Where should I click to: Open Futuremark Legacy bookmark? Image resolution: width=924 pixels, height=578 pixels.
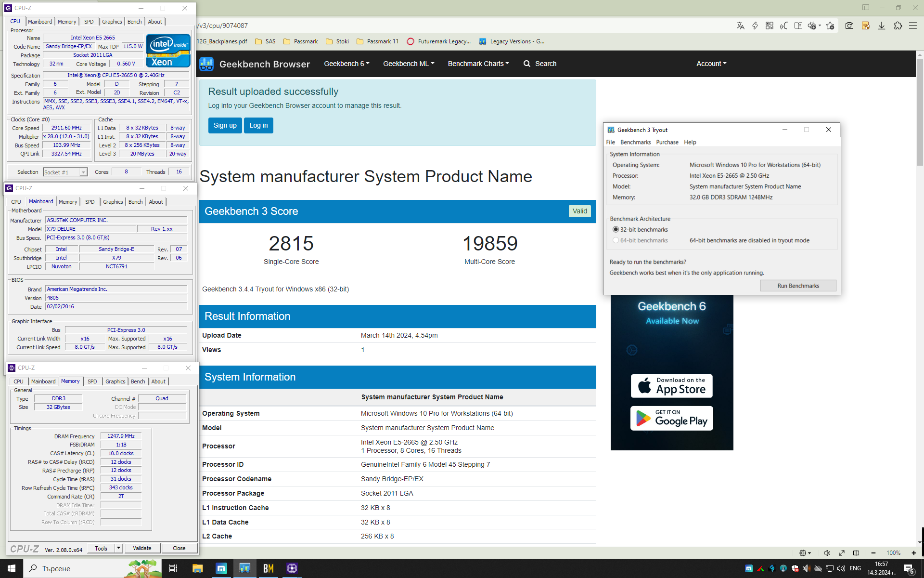pyautogui.click(x=438, y=41)
